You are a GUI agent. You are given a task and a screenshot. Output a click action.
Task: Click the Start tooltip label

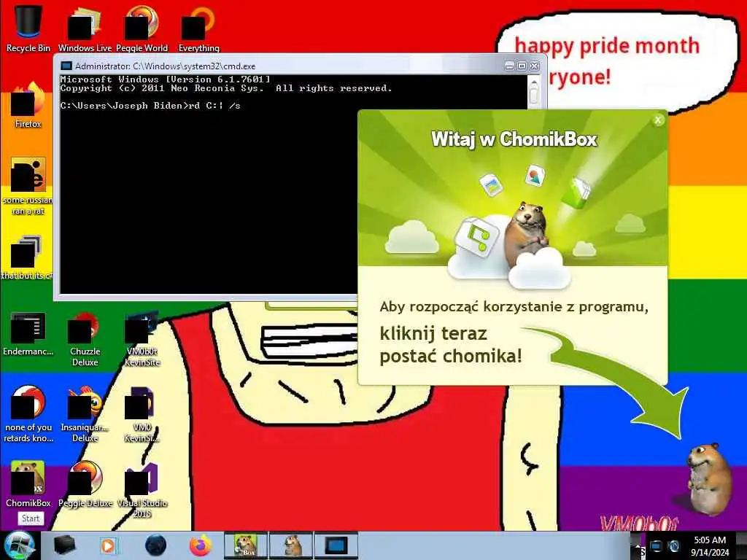point(31,518)
